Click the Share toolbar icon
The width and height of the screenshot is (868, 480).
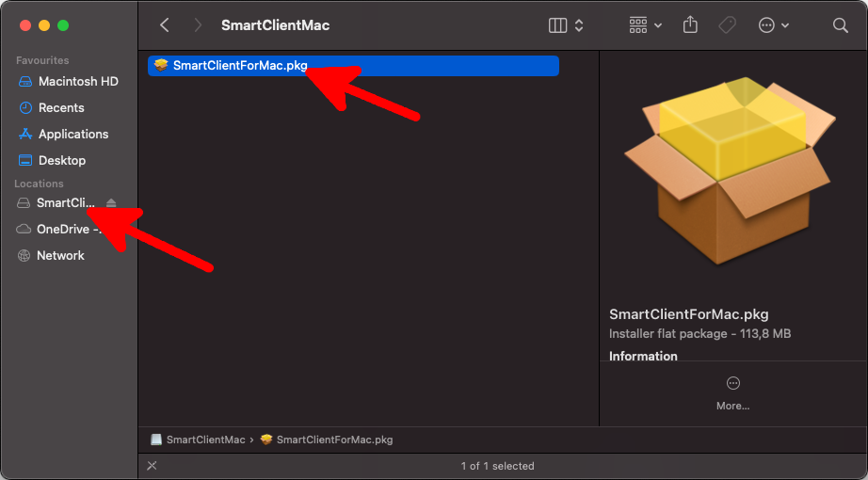(690, 24)
